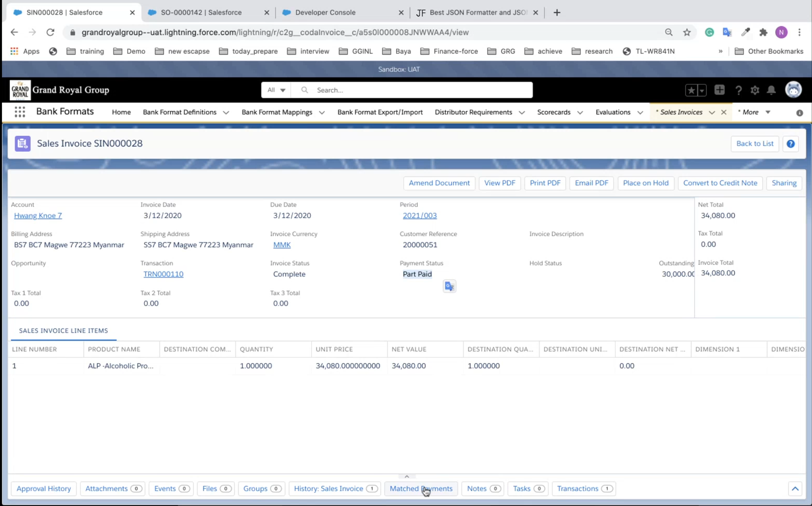The width and height of the screenshot is (812, 506).
Task: Switch to the SO-0000142 Salesforce browser tab
Action: (201, 13)
